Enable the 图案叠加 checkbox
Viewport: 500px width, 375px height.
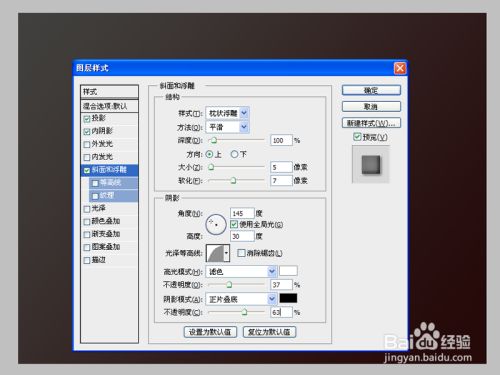pyautogui.click(x=87, y=247)
